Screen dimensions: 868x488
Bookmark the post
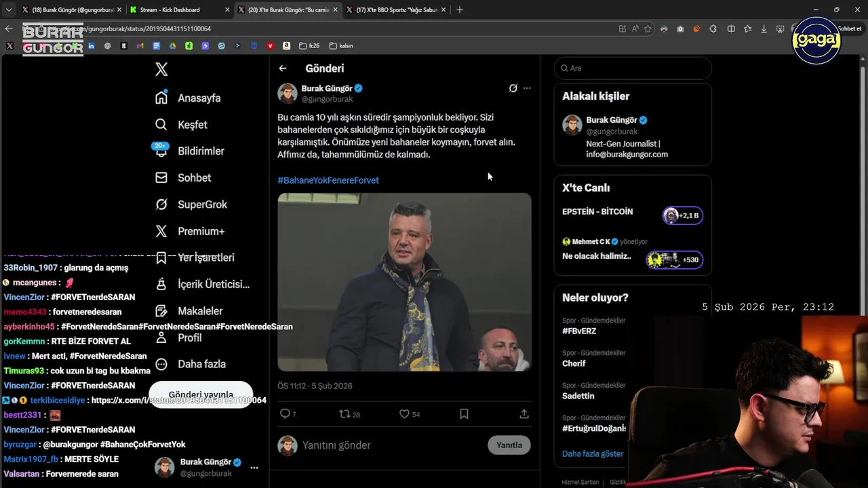(464, 413)
